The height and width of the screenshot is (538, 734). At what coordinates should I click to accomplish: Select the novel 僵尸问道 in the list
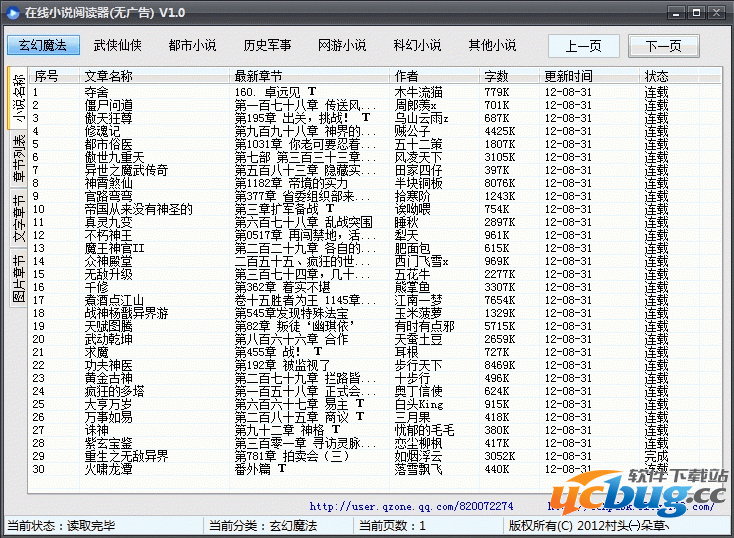109,105
